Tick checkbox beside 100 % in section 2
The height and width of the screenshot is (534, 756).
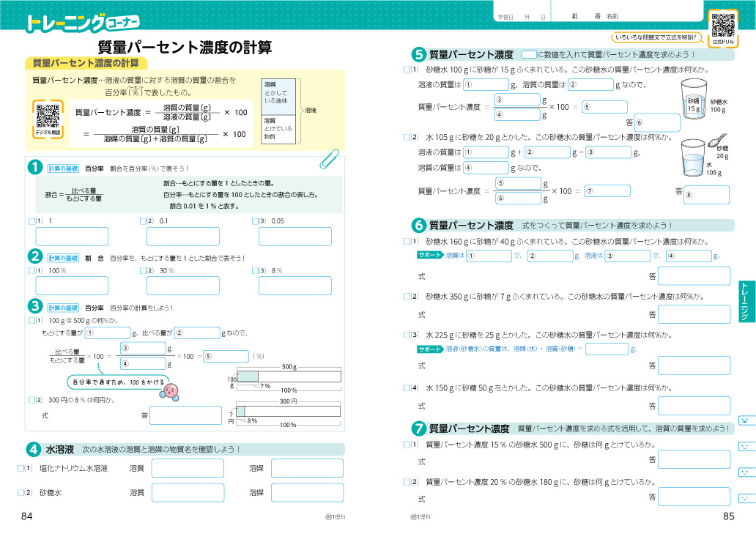click(x=31, y=270)
